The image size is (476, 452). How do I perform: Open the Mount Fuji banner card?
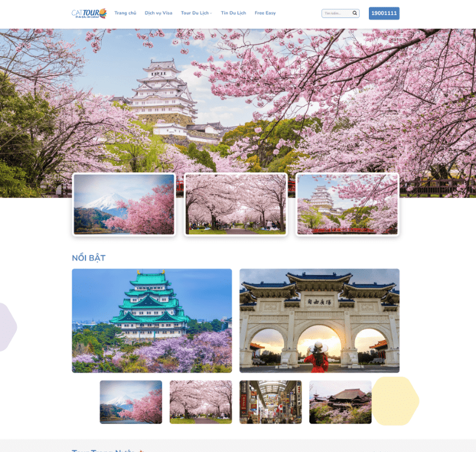coord(124,205)
